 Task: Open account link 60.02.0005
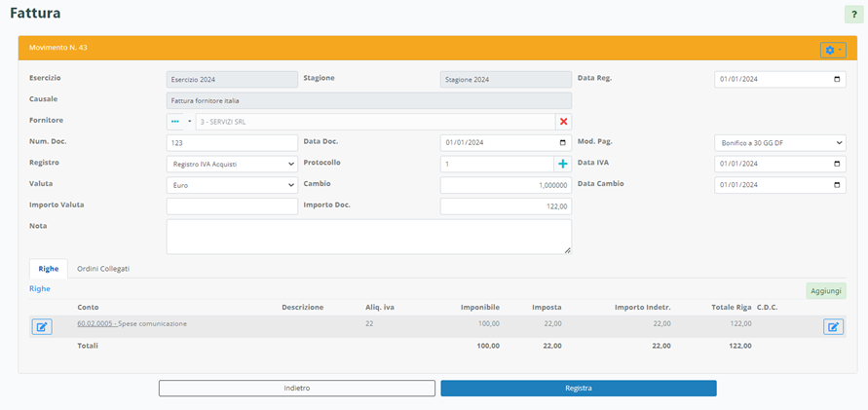click(96, 323)
